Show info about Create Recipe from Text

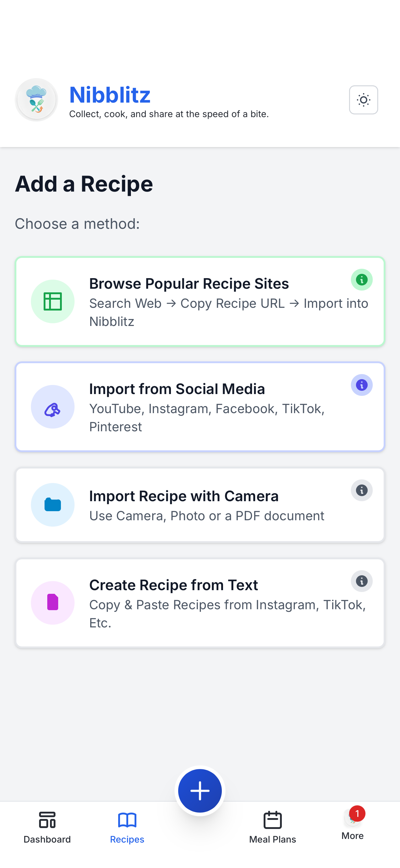coord(362,581)
